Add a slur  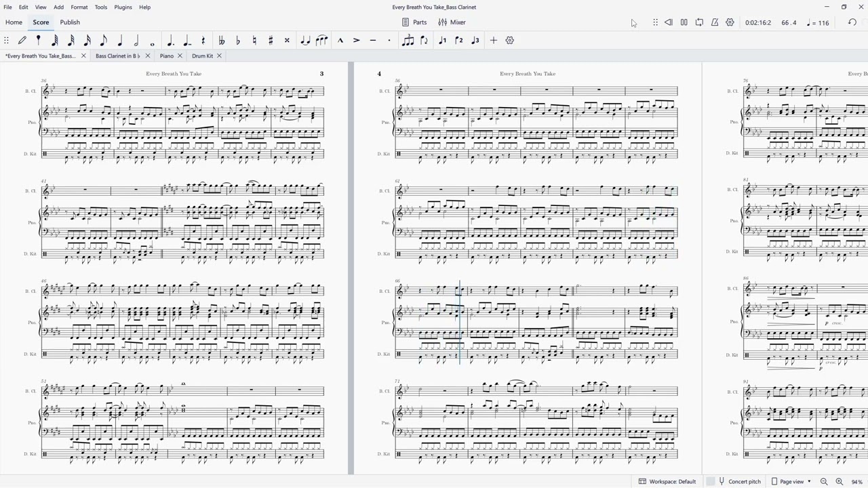(x=321, y=41)
